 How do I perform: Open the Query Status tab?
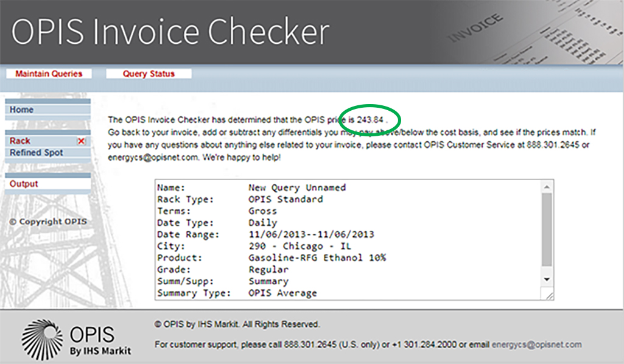pos(149,74)
